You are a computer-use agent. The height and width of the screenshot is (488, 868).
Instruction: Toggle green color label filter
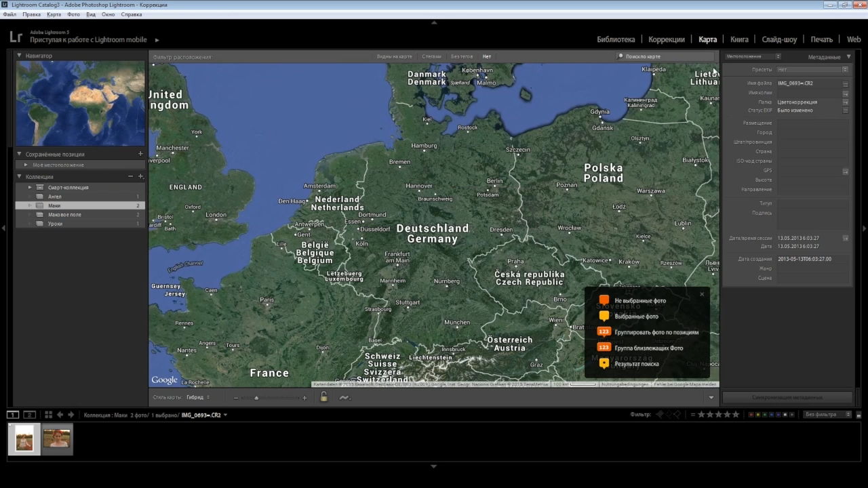coord(766,414)
